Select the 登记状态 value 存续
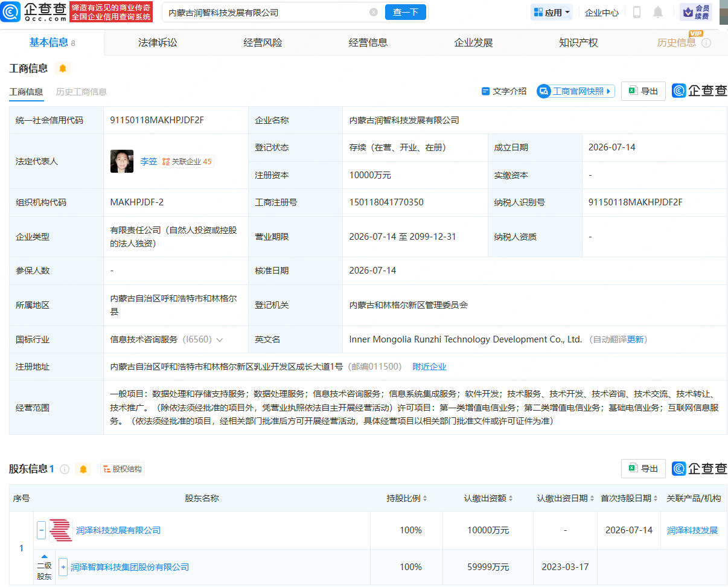This screenshot has height=587, width=728. 398,147
